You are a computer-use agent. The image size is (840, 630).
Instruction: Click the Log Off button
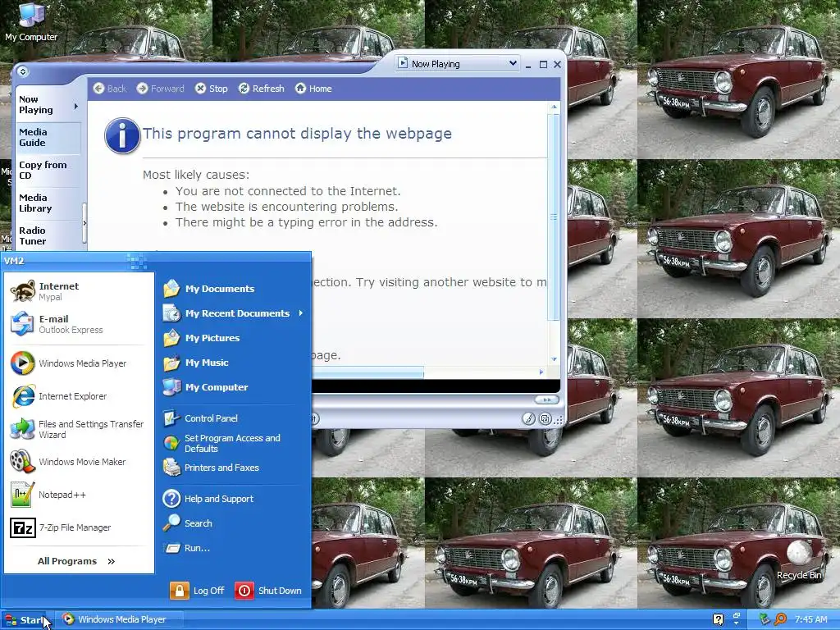tap(197, 591)
